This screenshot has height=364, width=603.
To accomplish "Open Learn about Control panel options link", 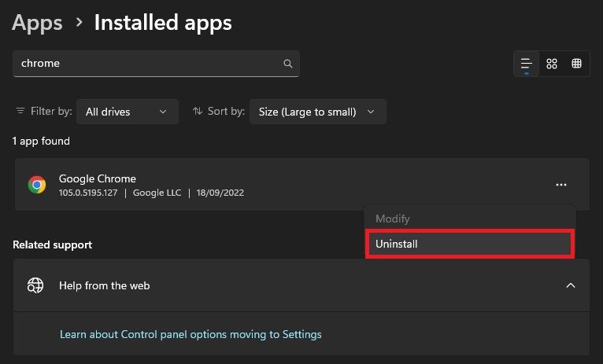I will point(191,334).
